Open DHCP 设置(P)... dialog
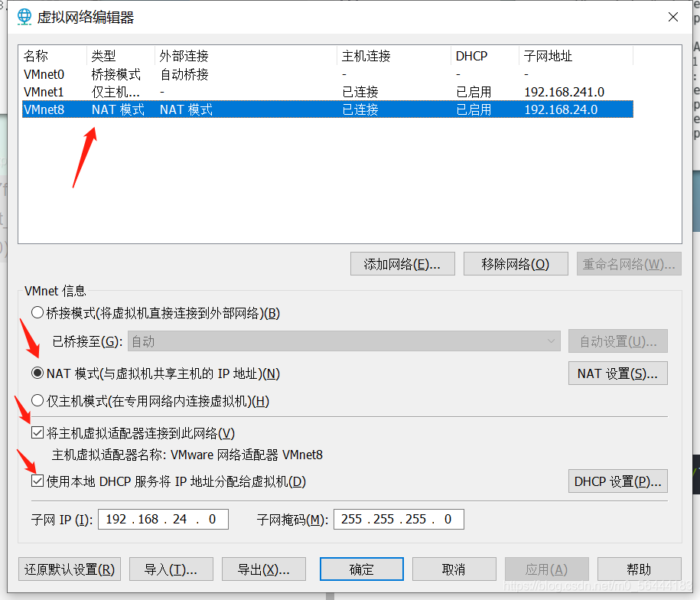700x600 pixels. [618, 481]
